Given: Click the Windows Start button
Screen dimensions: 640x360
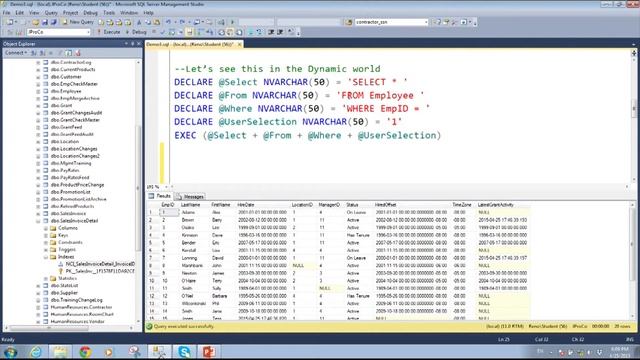Looking at the screenshot, I should 10,352.
